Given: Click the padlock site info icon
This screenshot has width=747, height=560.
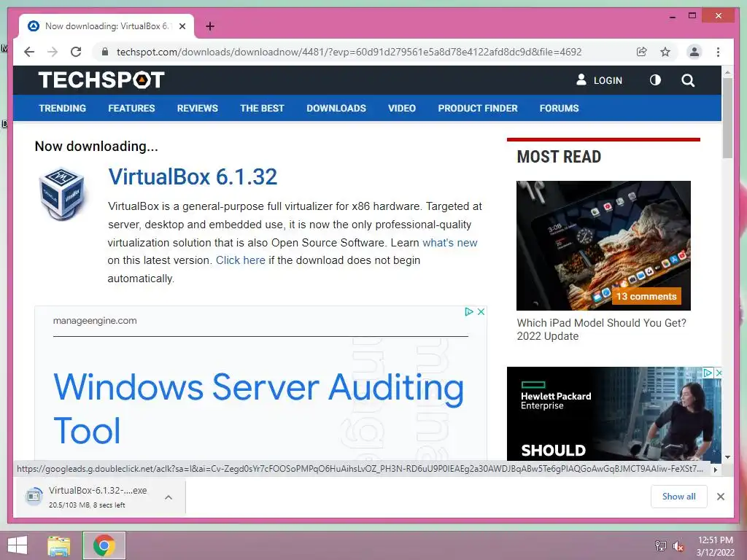Looking at the screenshot, I should 105,52.
